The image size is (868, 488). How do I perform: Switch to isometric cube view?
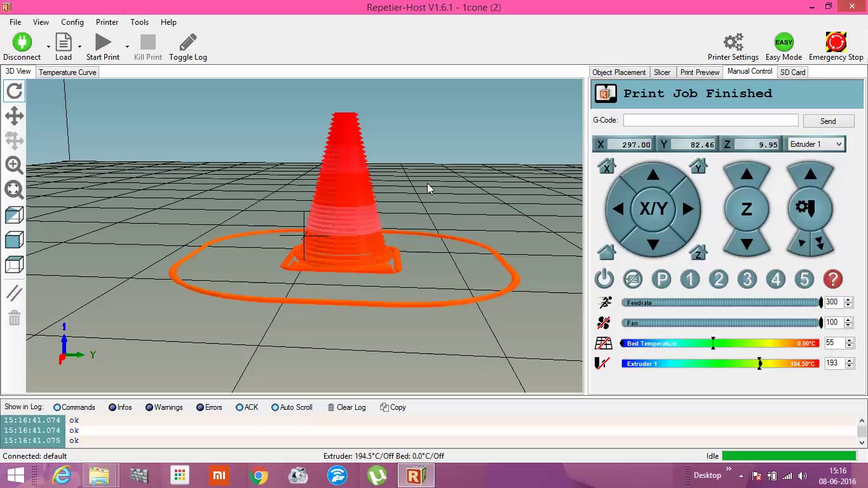[14, 215]
